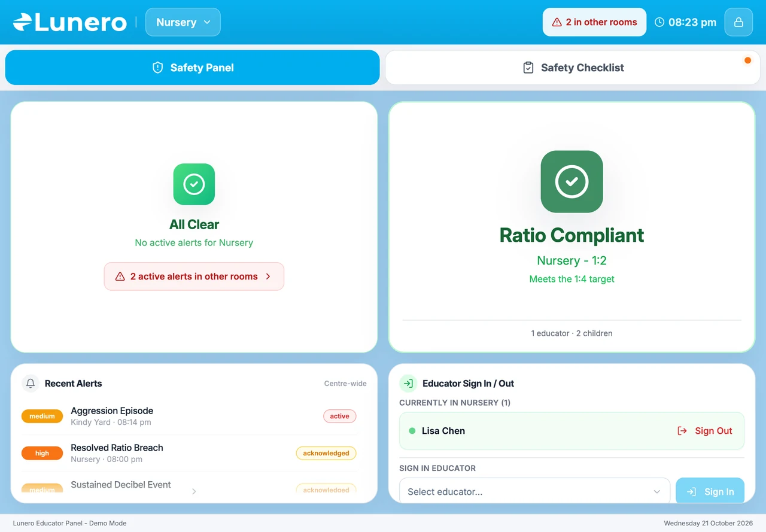Switch to the Safety Checklist tab
Screen dimensions: 766x532
[x=573, y=68]
